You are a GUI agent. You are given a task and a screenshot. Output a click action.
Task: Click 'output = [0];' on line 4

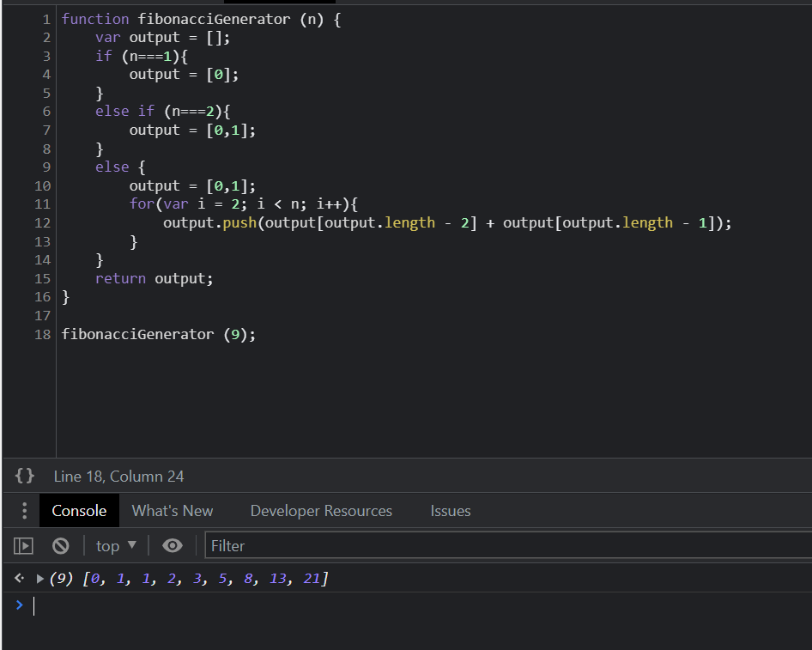(184, 75)
